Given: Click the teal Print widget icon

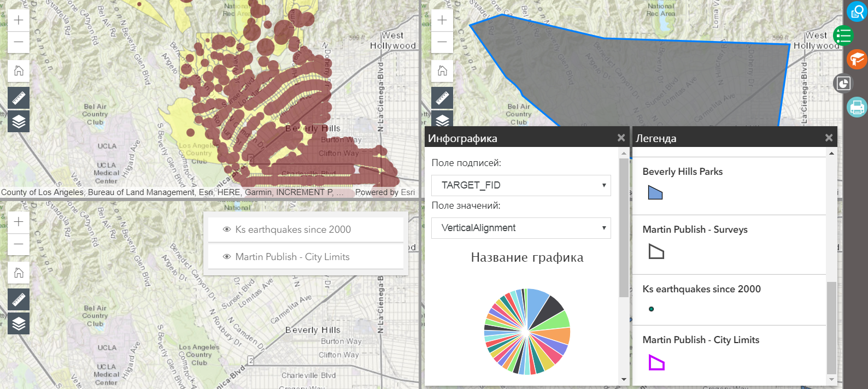Looking at the screenshot, I should [x=857, y=107].
